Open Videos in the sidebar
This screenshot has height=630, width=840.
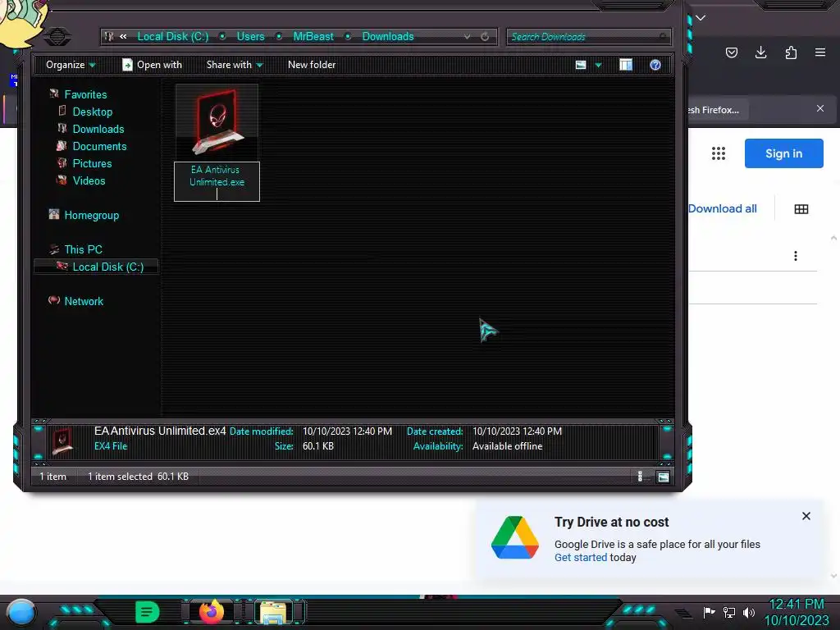tap(89, 180)
